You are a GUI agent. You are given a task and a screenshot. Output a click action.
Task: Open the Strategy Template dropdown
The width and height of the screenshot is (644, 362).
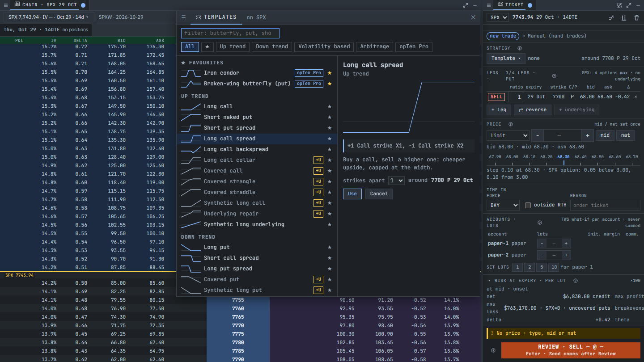click(506, 58)
